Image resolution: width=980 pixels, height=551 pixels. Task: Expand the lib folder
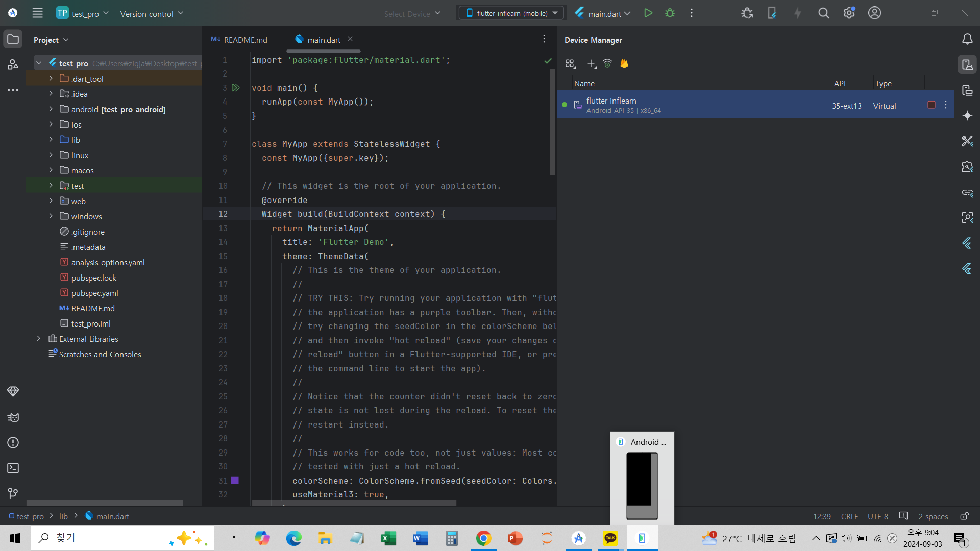click(51, 139)
